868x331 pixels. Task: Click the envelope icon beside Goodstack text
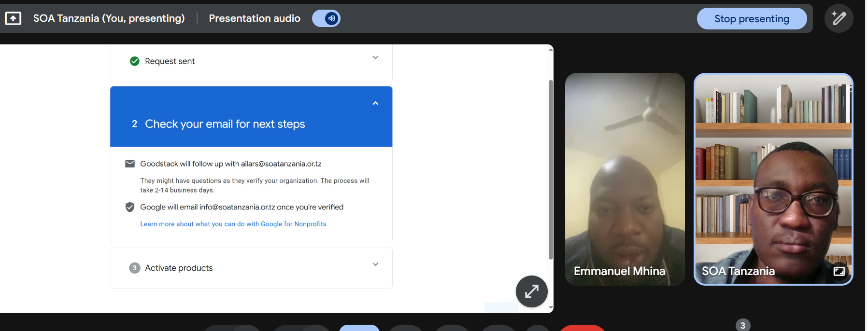click(x=130, y=164)
